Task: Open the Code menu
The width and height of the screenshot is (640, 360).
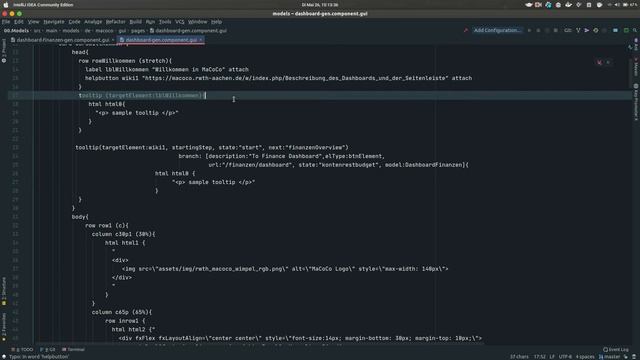Action: point(74,22)
